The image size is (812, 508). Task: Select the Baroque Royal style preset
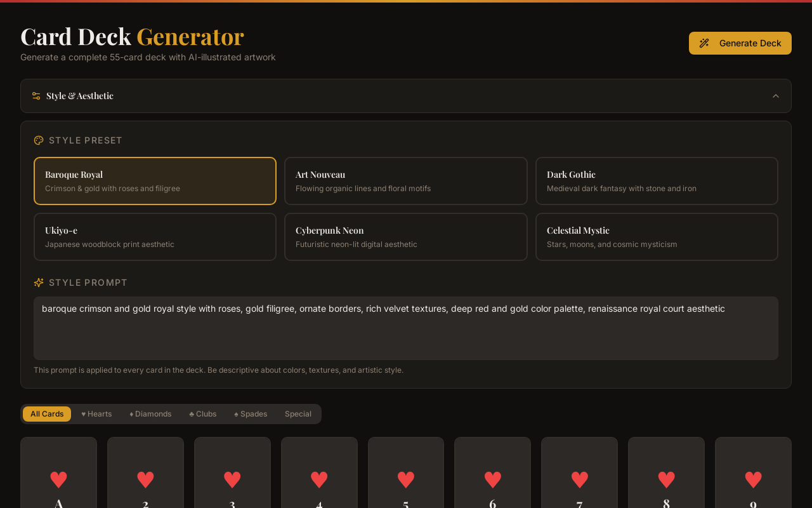[x=155, y=181]
